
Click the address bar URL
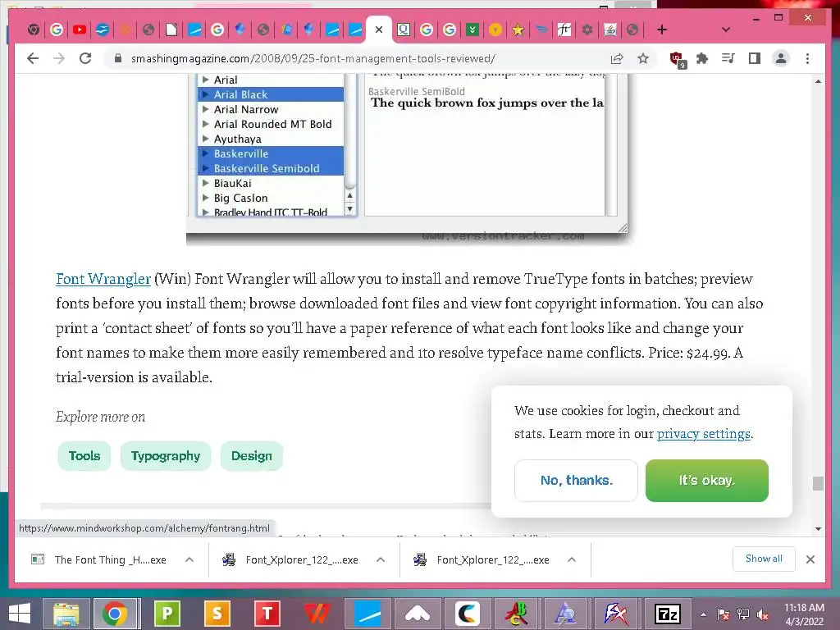(313, 58)
